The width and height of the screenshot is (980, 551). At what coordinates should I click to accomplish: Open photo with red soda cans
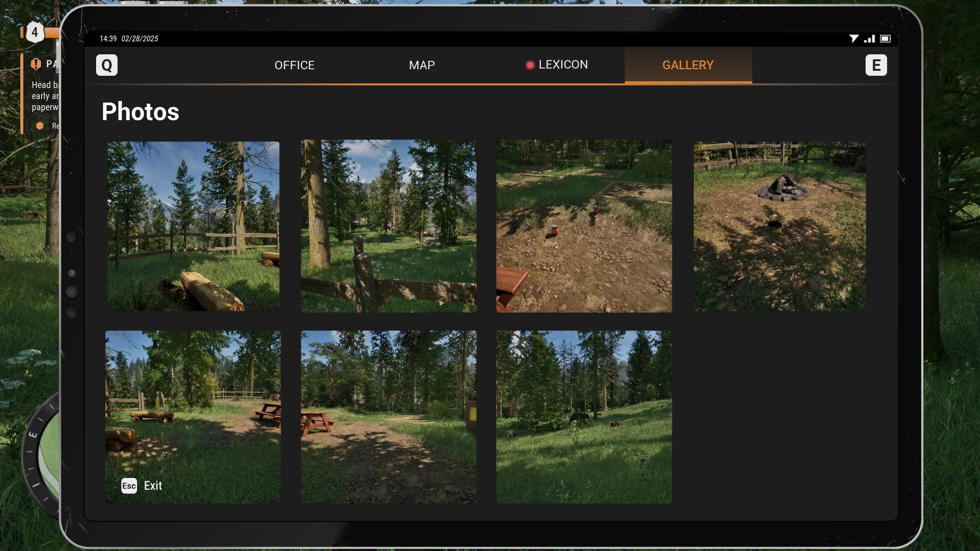click(x=584, y=226)
